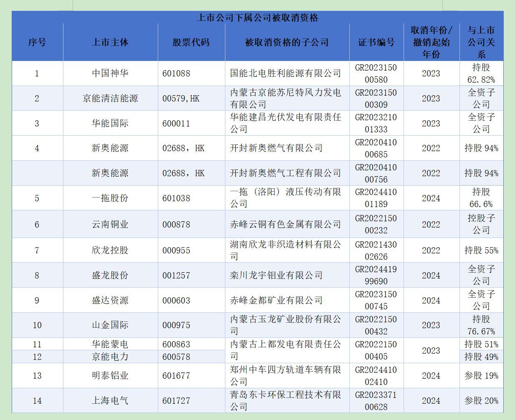Select cell 栾川龙宇钼业有限公司

click(x=287, y=275)
